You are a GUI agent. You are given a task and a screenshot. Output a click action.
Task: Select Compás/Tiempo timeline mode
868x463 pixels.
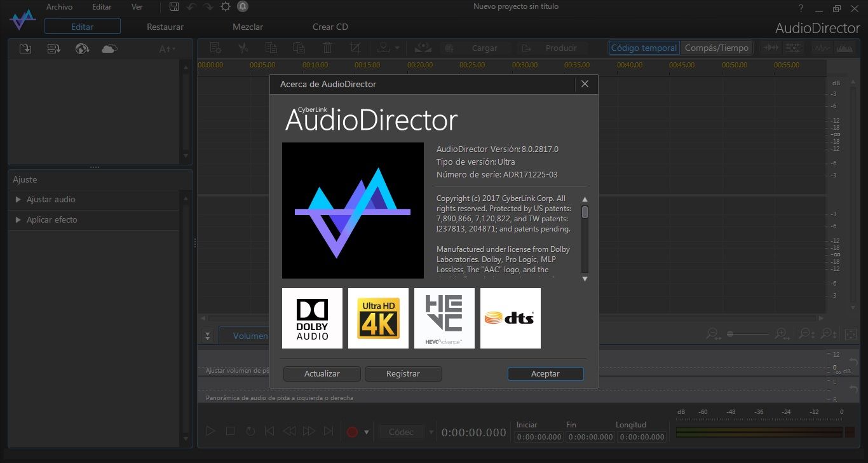pos(717,48)
